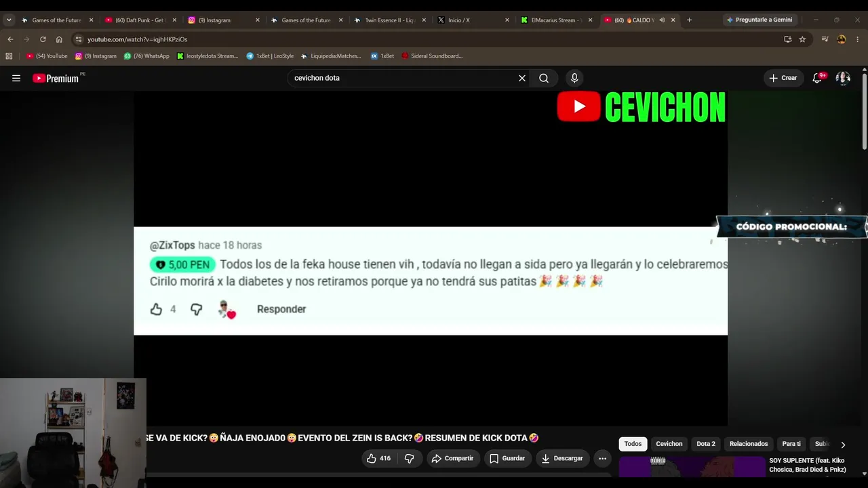Run search with the magnifier button
Viewport: 868px width, 488px height.
(544, 78)
